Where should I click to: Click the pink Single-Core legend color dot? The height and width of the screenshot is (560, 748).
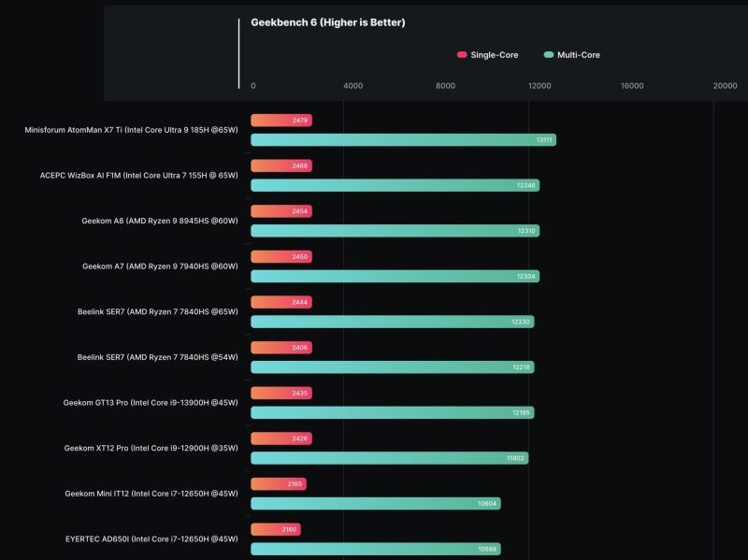(462, 55)
